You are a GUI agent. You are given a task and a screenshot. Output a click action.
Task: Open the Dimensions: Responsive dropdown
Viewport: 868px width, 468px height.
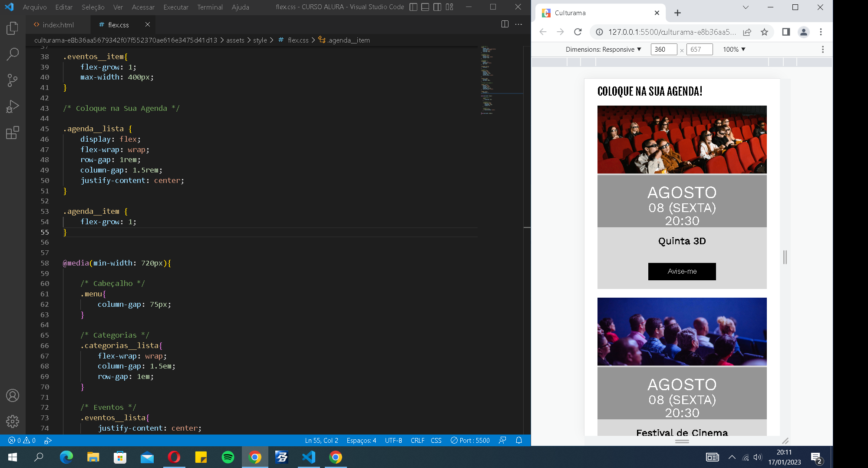(603, 49)
